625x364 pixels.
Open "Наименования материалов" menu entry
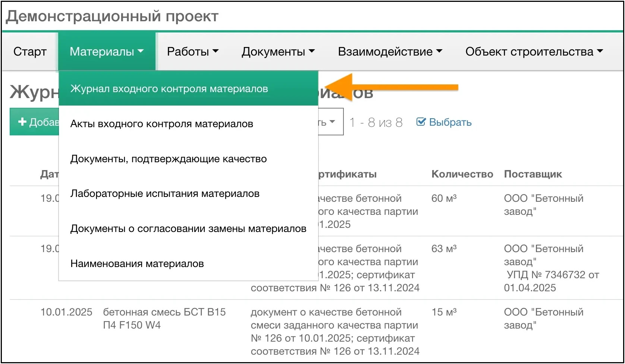point(137,263)
